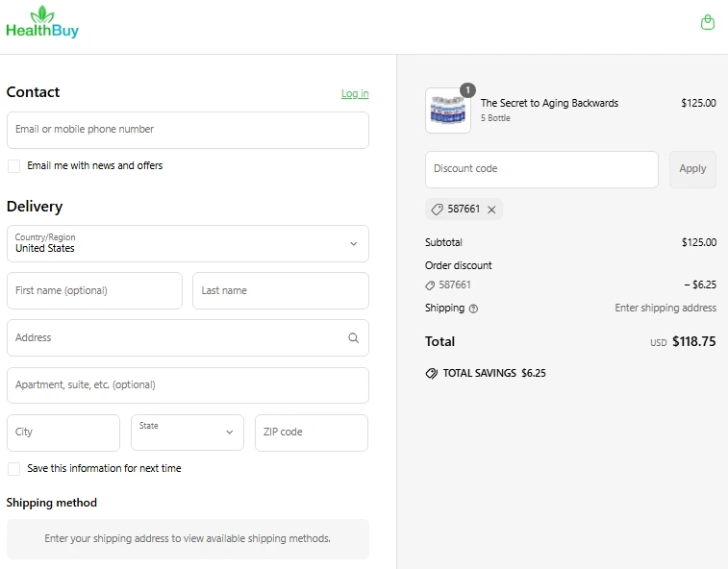Click the item quantity badge showing 1
Screen dimensions: 728x569
click(x=467, y=90)
